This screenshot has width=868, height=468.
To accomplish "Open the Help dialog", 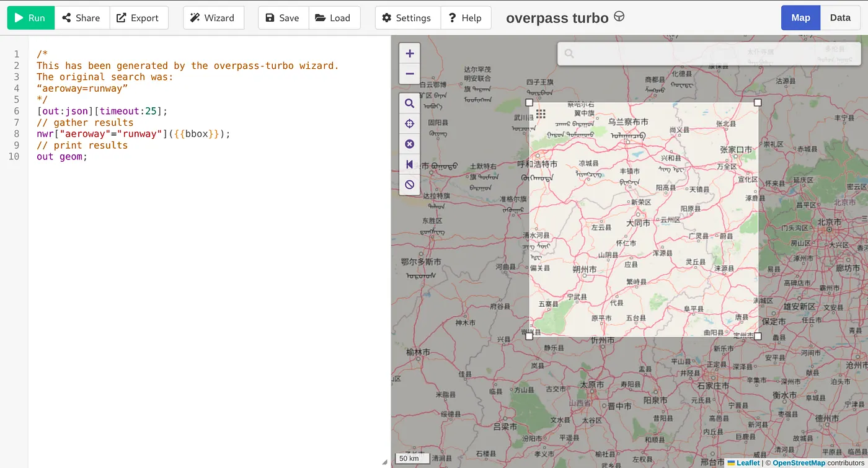I will [466, 18].
